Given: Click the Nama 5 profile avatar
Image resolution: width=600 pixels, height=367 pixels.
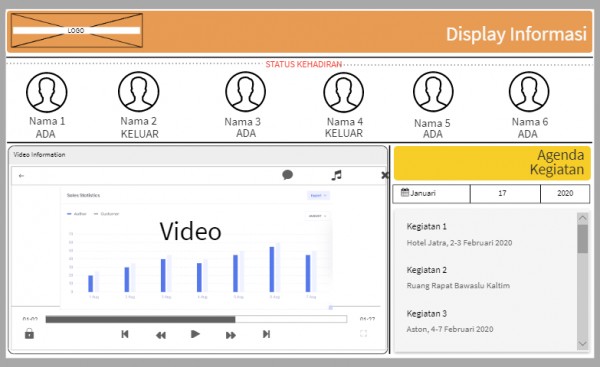Looking at the screenshot, I should [433, 91].
